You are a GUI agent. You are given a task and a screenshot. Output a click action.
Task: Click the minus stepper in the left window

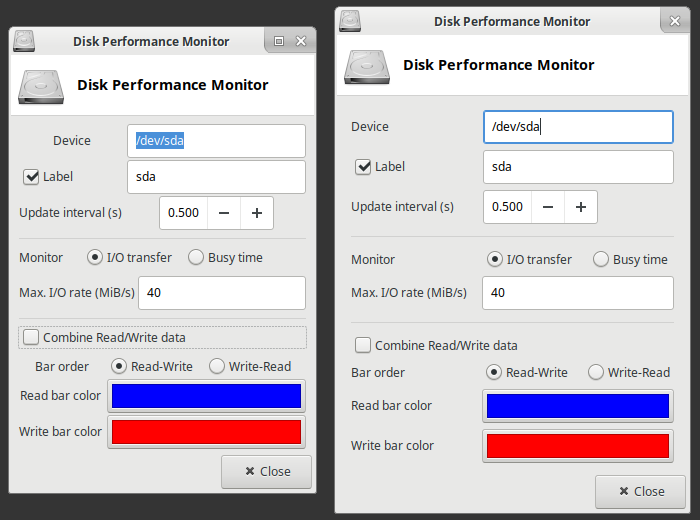[224, 213]
